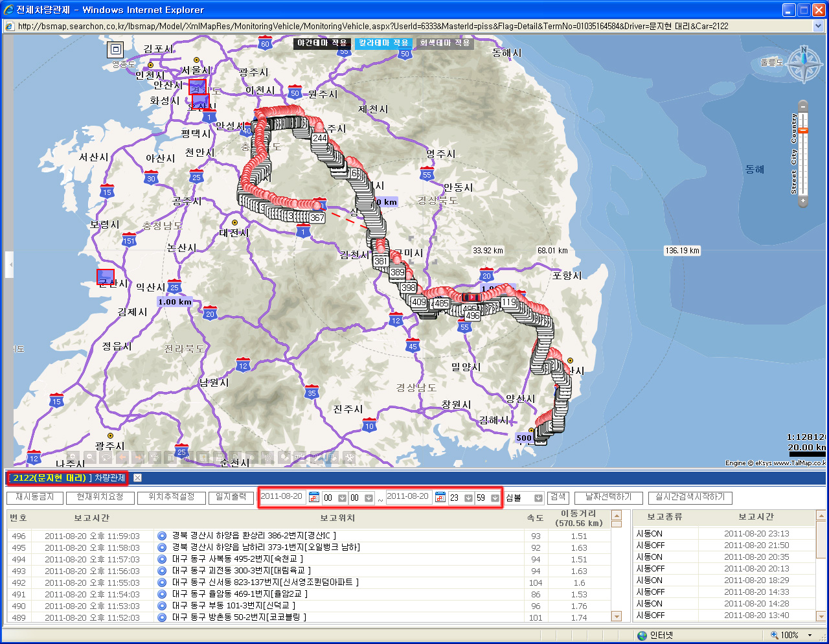Screen dimensions: 829x644
Task: Open the start date calendar picker icon
Action: (314, 498)
